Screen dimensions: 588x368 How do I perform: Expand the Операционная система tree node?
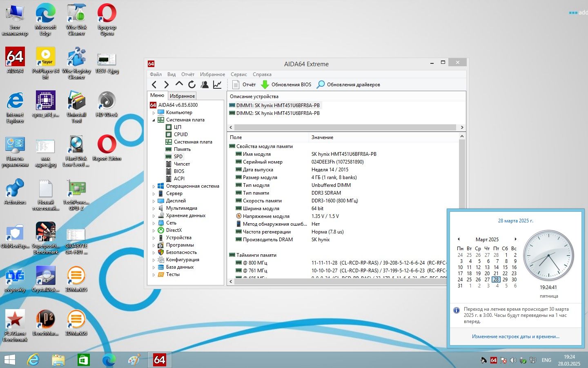click(x=154, y=186)
